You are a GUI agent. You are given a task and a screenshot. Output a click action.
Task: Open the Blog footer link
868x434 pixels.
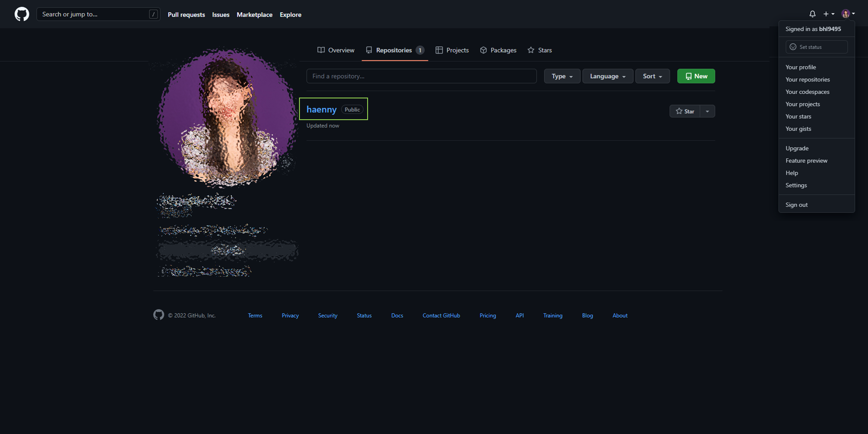pos(587,316)
